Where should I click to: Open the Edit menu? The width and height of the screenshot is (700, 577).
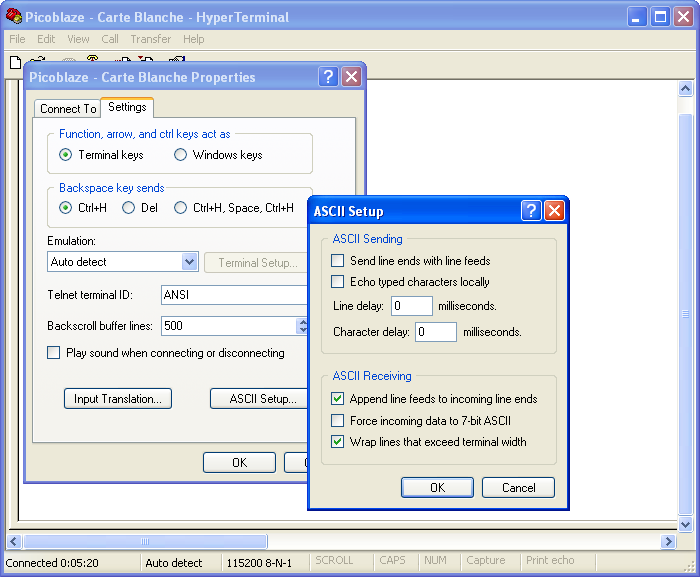(x=46, y=39)
